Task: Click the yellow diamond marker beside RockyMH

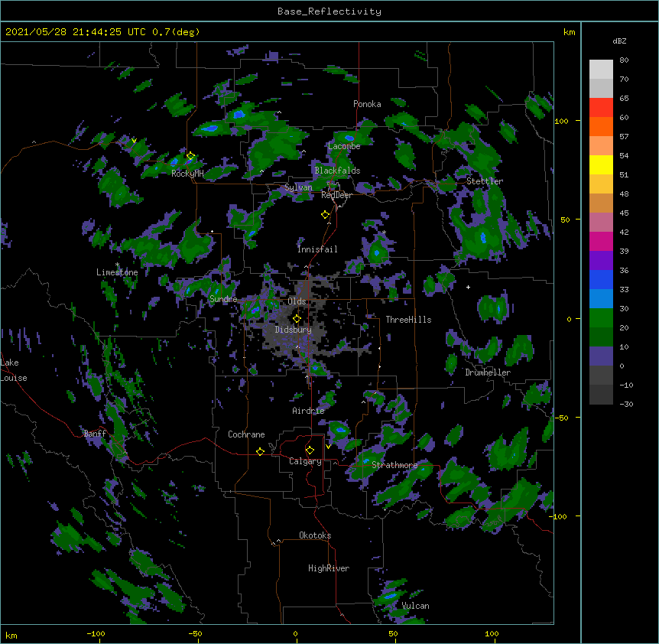Action: tap(191, 156)
